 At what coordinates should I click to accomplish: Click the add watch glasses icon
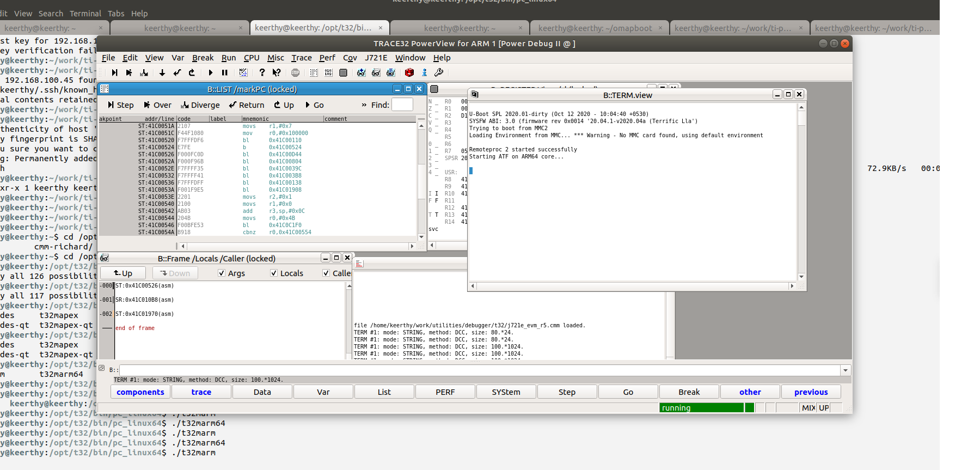(x=361, y=72)
